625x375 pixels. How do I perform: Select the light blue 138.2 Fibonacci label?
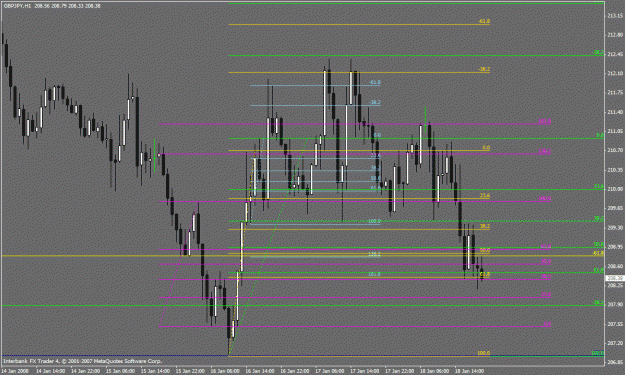coord(374,254)
